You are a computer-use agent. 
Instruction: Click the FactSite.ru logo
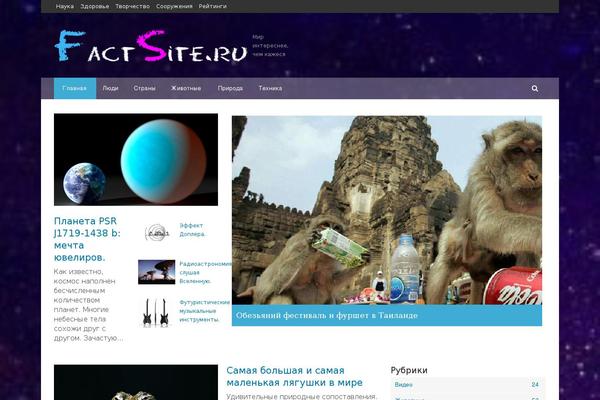pyautogui.click(x=151, y=46)
